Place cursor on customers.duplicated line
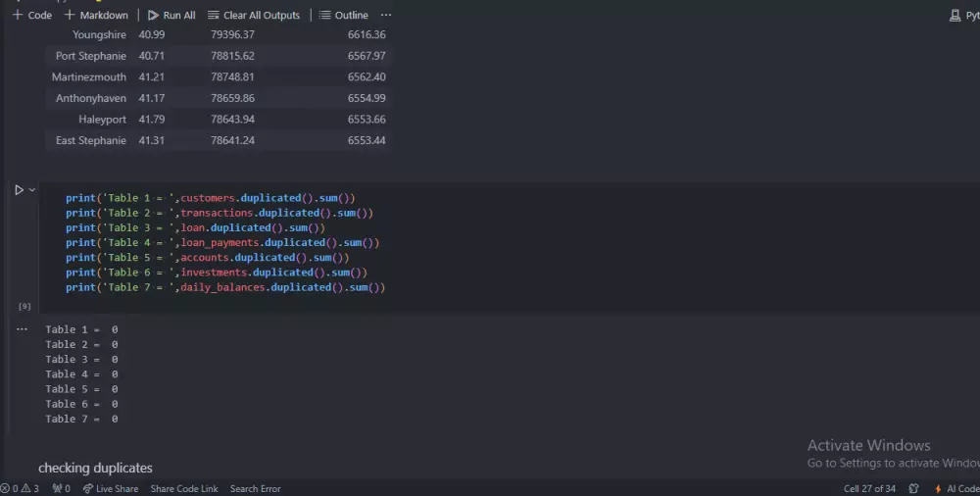 [x=210, y=198]
